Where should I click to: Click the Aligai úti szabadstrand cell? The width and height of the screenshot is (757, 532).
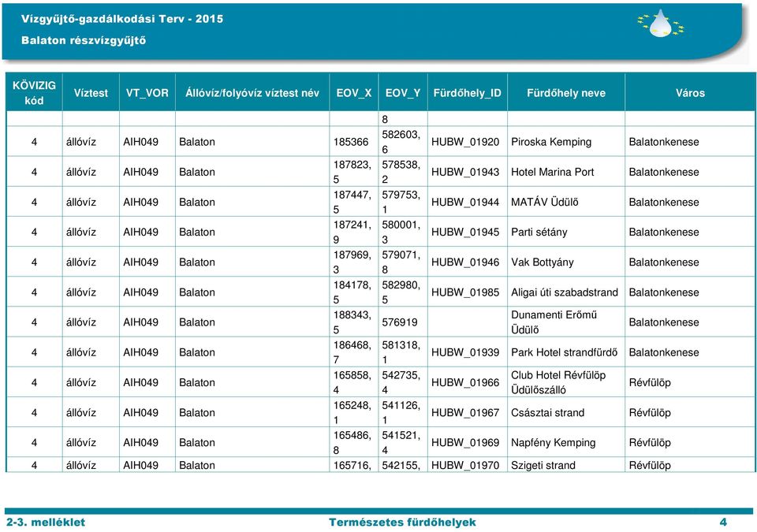click(x=565, y=292)
